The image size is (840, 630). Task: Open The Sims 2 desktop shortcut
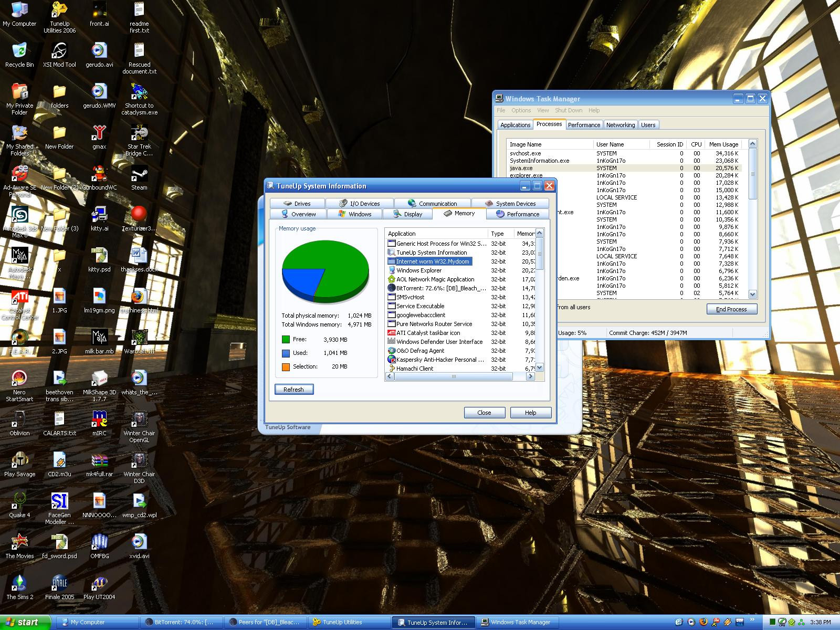coord(19,587)
